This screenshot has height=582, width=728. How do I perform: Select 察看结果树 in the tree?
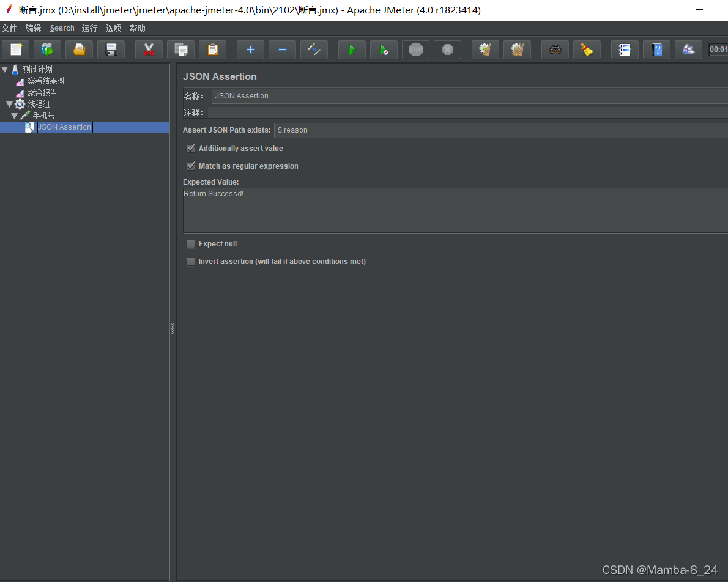coord(46,81)
